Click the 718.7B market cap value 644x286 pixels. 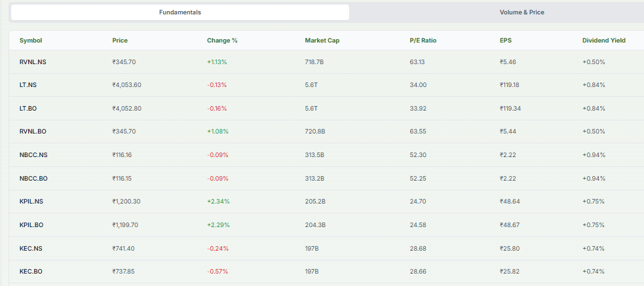click(x=314, y=62)
